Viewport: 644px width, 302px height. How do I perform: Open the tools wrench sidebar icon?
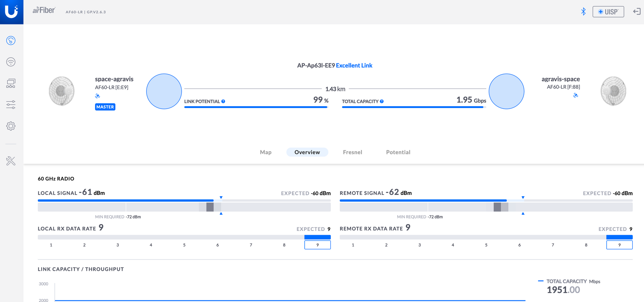coord(11,161)
